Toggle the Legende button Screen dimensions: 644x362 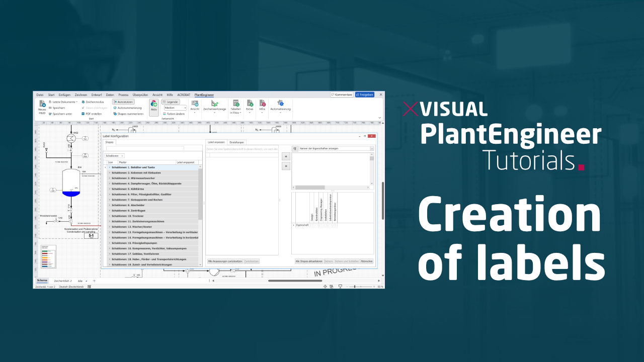(x=171, y=102)
